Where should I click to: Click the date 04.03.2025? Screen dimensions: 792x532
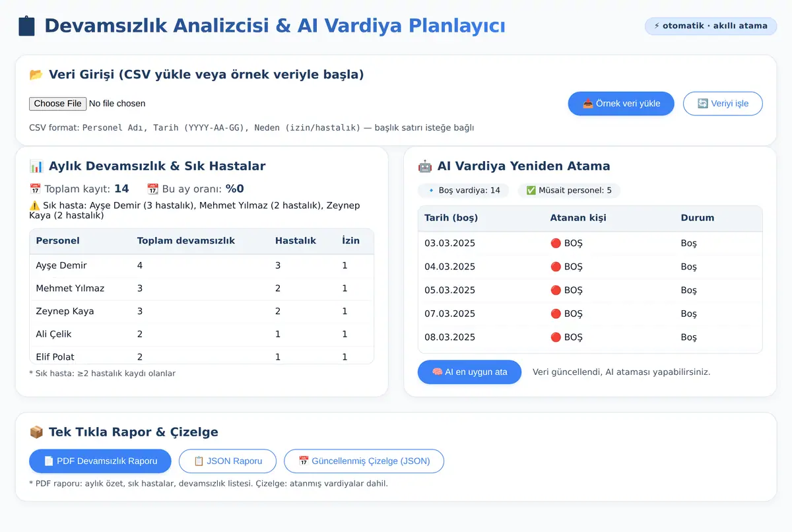pyautogui.click(x=450, y=267)
